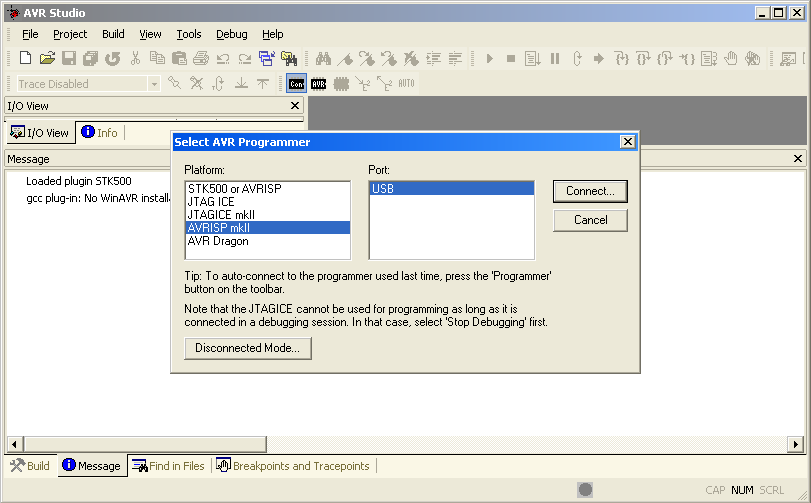811x503 pixels.
Task: Open the File menu
Action: (30, 34)
